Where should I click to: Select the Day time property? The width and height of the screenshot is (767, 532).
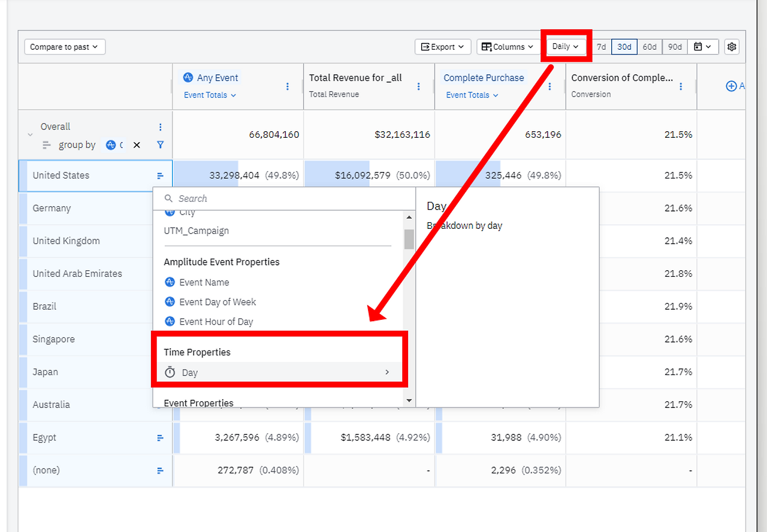[x=279, y=373]
